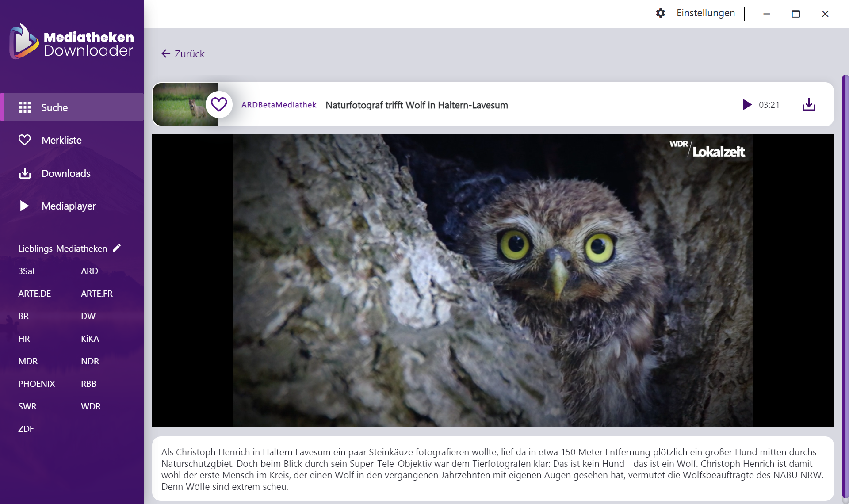This screenshot has width=849, height=504.
Task: Click the wolf video thumbnail
Action: click(185, 105)
